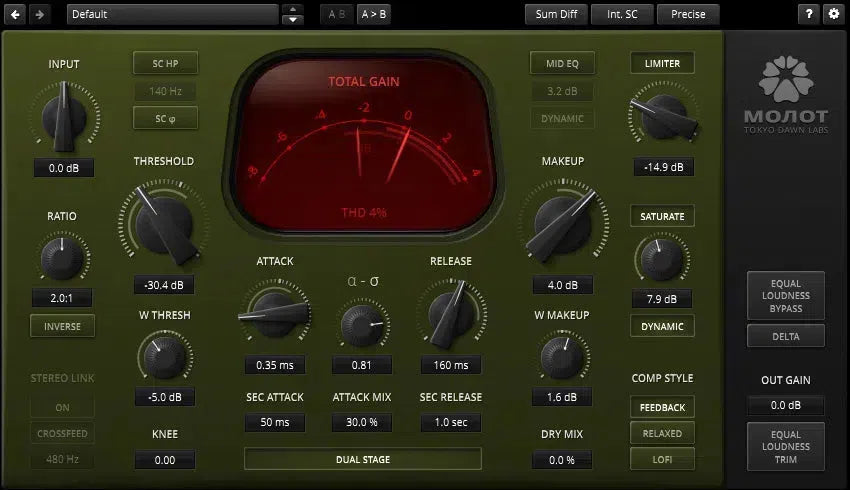Open the settings gear icon
The height and width of the screenshot is (490, 850).
[834, 14]
